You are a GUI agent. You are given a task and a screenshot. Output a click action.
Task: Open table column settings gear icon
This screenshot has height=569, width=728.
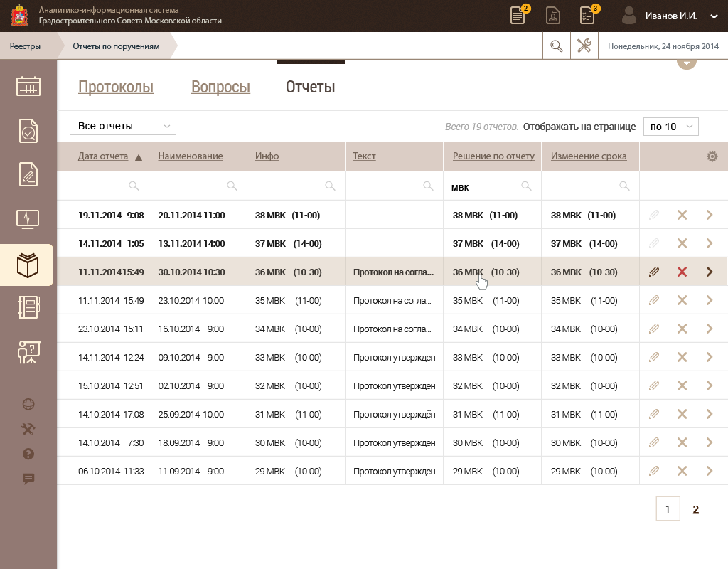point(712,156)
